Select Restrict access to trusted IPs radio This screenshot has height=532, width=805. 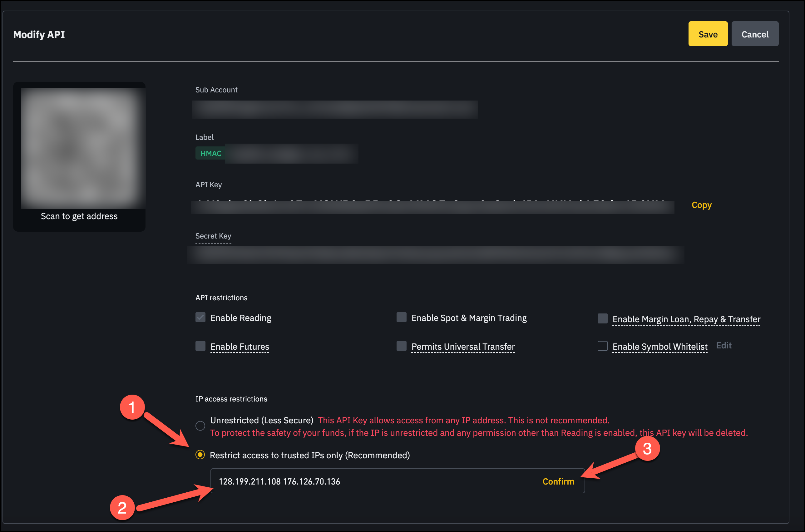click(200, 455)
